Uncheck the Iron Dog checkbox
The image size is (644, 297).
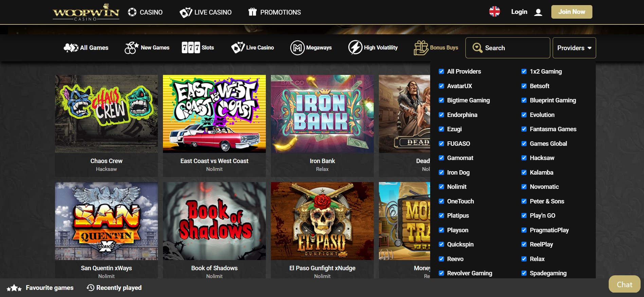coord(441,173)
